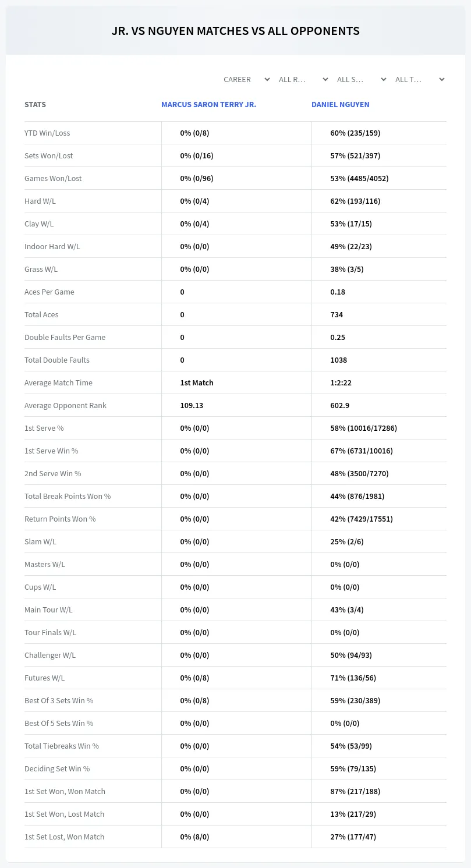Click Nguyen's Challenger W/L value 50% (94/93)
The height and width of the screenshot is (868, 471).
351,655
